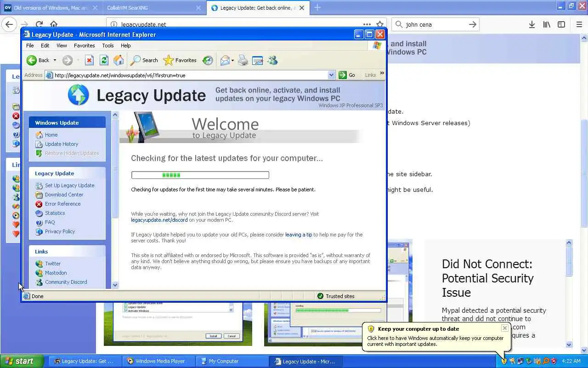The width and height of the screenshot is (588, 368).
Task: Click Firefox search box with john cena
Action: pyautogui.click(x=435, y=24)
